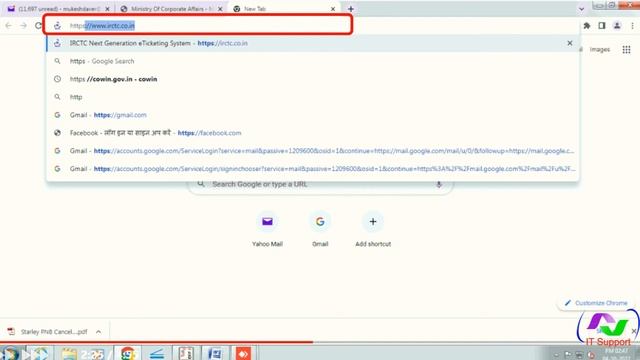Open a new tab with the plus button
Image resolution: width=640 pixels, height=360 pixels.
pos(351,9)
